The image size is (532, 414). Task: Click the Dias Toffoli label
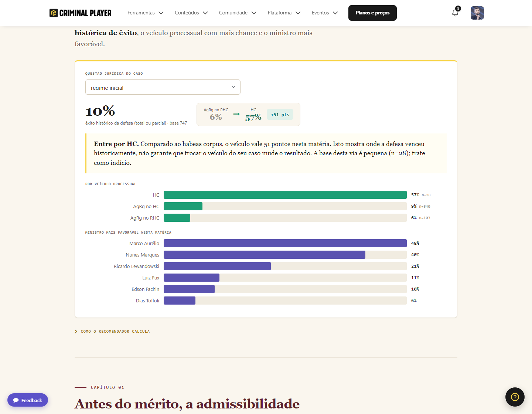tap(147, 301)
